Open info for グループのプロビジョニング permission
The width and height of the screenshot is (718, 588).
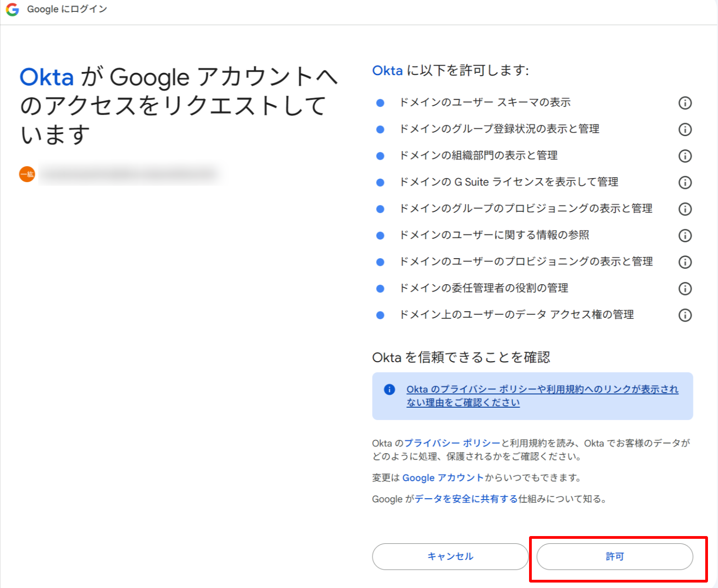[684, 209]
